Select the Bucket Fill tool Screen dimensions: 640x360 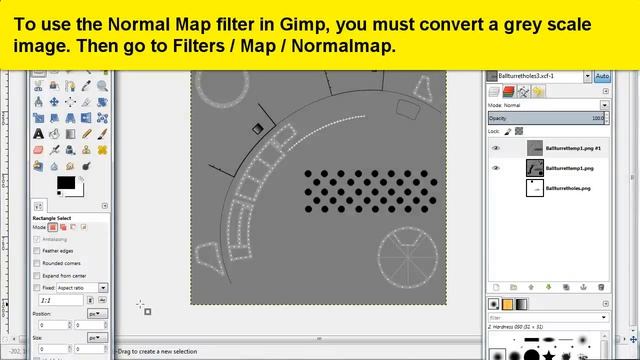coord(54,134)
